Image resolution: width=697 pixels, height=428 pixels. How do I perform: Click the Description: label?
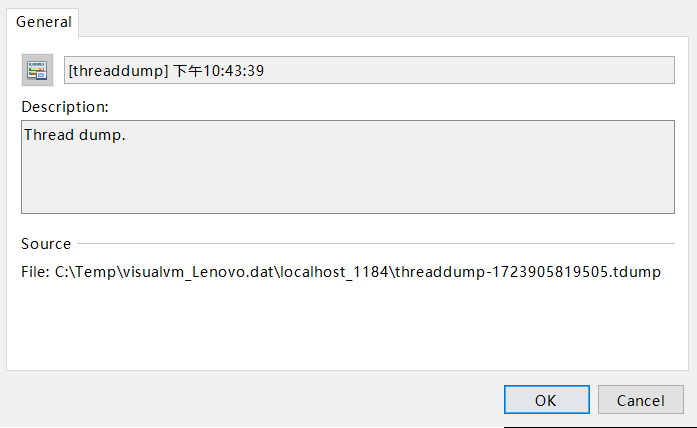[x=65, y=107]
